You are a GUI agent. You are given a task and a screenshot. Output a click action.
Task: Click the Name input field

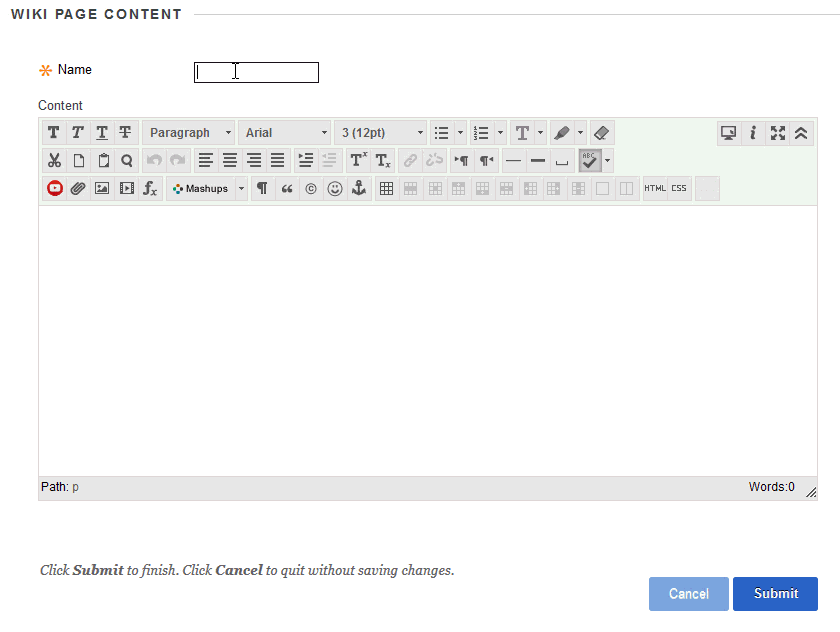pos(256,72)
